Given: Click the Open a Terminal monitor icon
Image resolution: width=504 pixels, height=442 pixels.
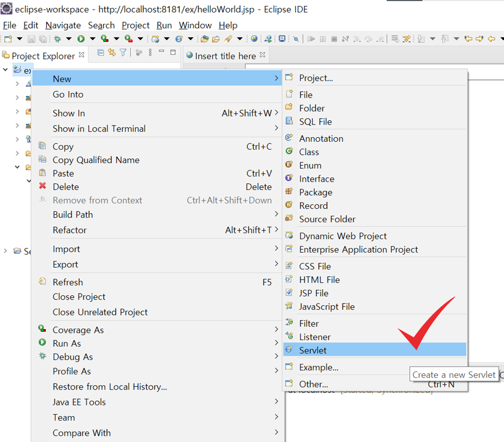Looking at the screenshot, I should click(282, 39).
